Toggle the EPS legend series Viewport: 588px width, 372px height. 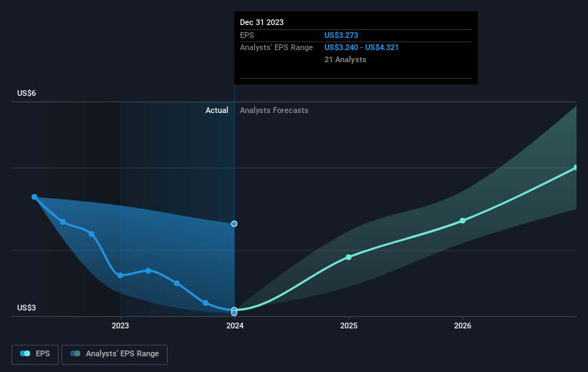coord(35,354)
